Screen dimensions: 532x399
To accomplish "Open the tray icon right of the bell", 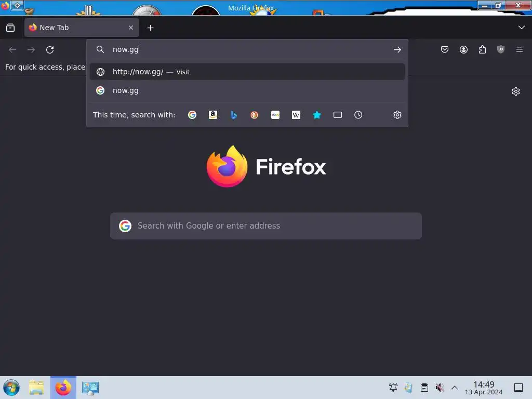I will tap(408, 388).
